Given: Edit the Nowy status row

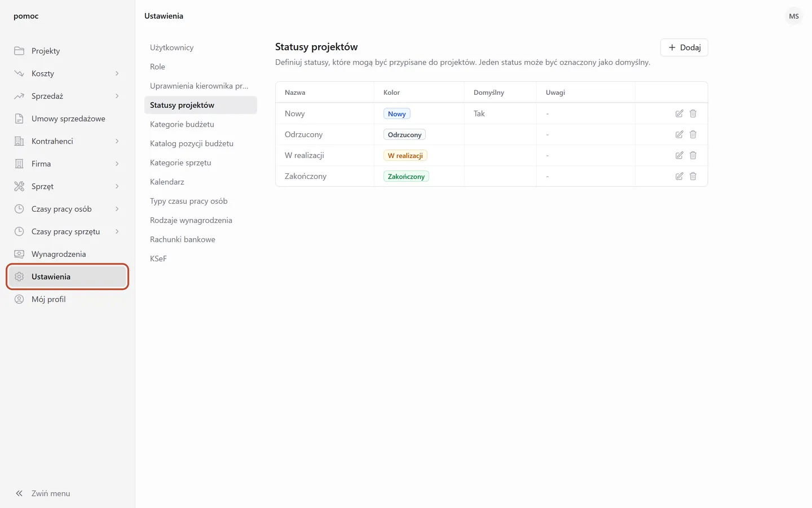Looking at the screenshot, I should tap(679, 113).
